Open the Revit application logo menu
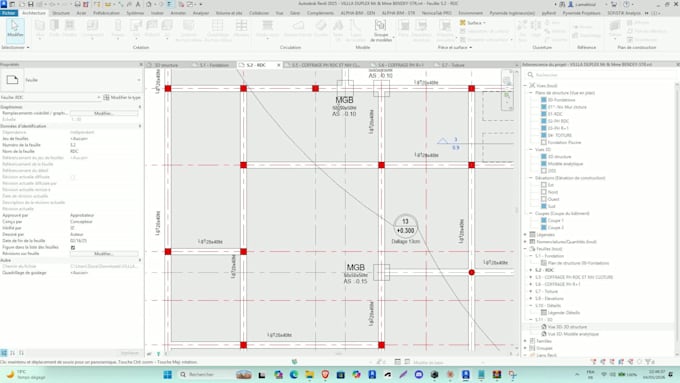Screen dimensions: 680x383 point(4,4)
